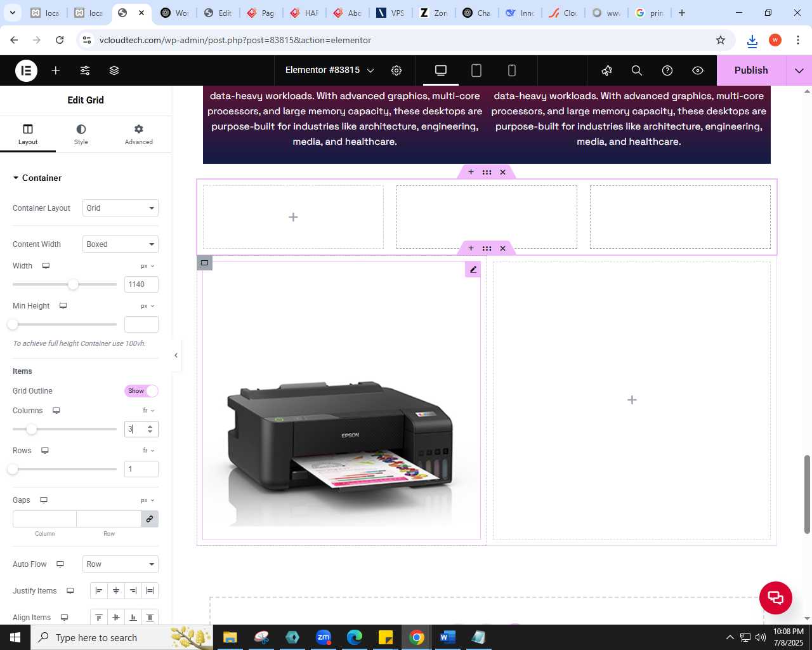Click the Windows taskbar search box
Screen dimensions: 812x650
122,637
